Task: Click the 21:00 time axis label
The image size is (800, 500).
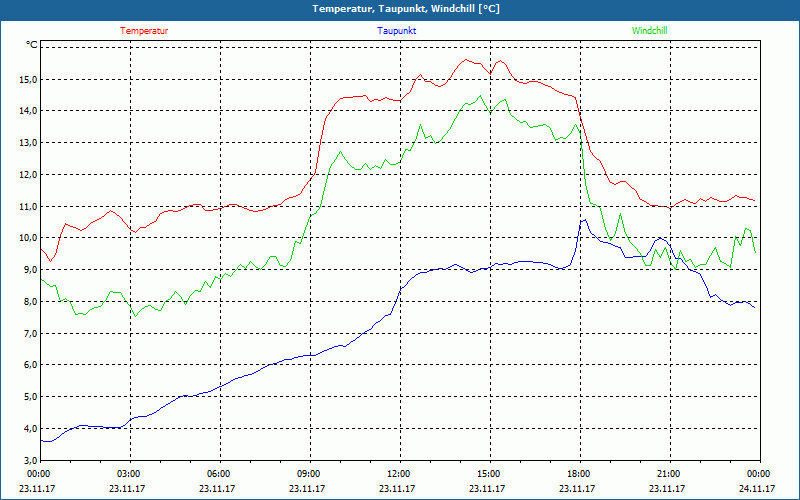Action: 670,474
